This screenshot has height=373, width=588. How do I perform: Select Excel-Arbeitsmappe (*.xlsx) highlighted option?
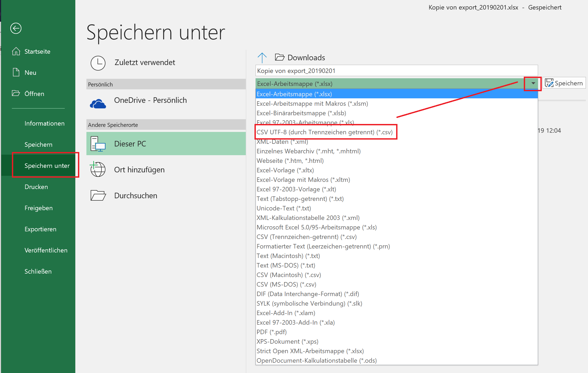coord(396,94)
